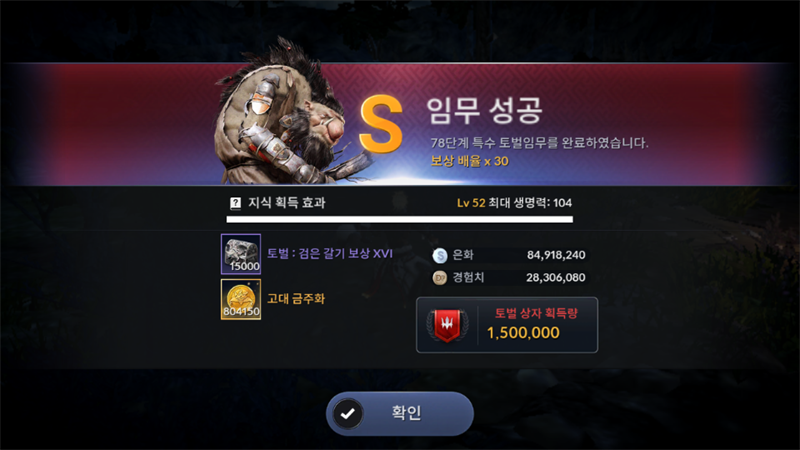This screenshot has width=800, height=450.
Task: Select the 고대 금주화 gold coin icon
Action: pos(241,299)
